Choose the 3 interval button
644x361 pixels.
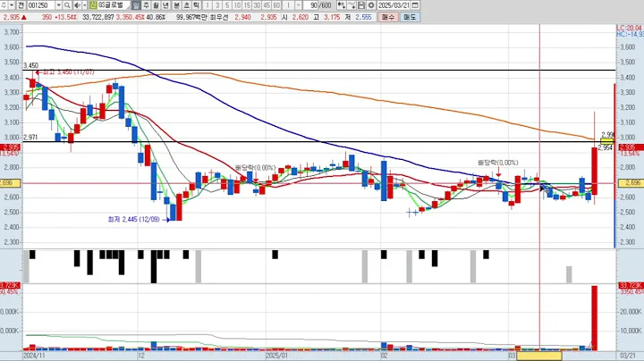pos(217,5)
